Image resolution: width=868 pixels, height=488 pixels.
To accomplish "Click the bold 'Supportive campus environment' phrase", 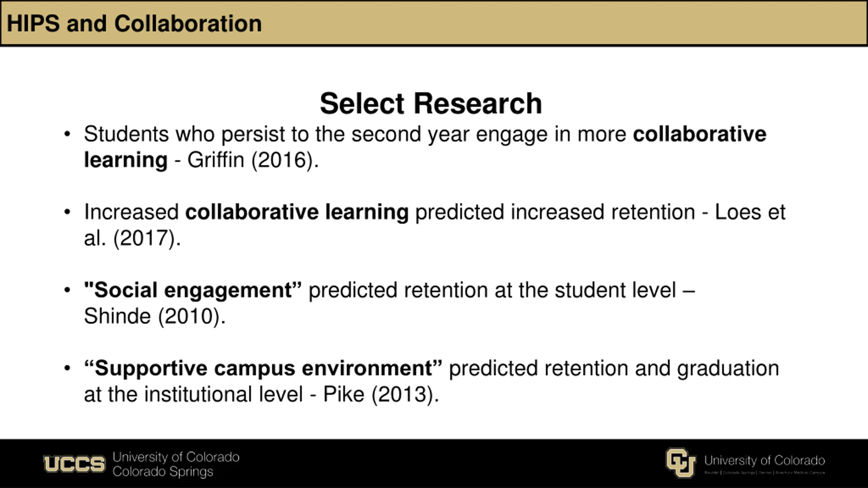I will (263, 368).
